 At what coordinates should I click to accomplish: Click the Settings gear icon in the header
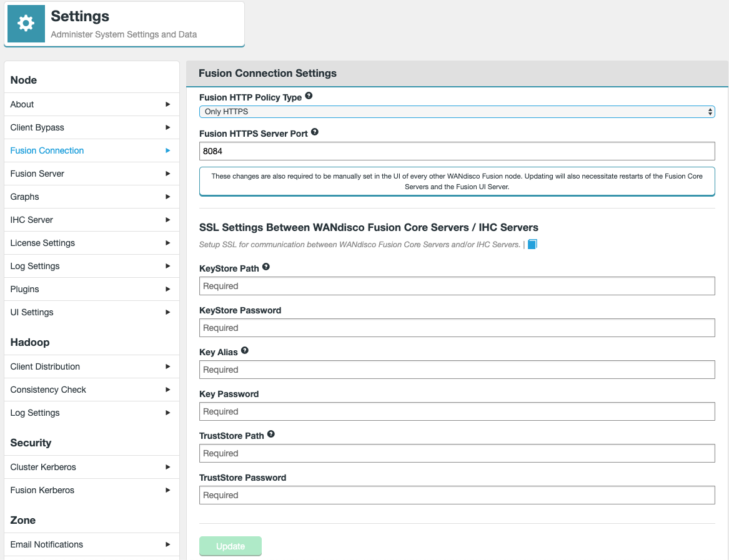click(26, 24)
